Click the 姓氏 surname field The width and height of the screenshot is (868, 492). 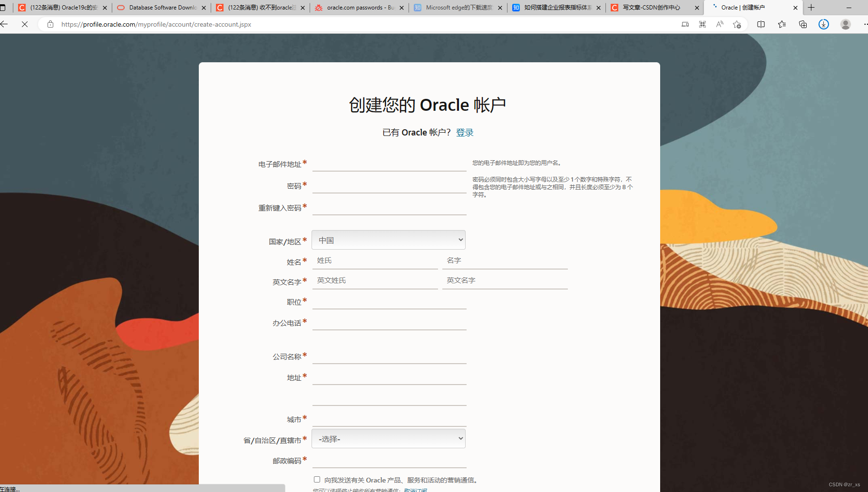click(375, 260)
